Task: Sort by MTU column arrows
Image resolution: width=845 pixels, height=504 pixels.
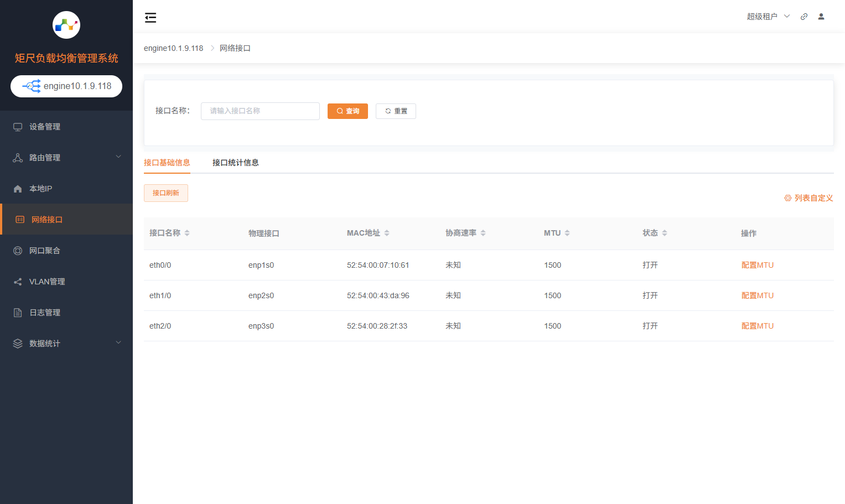Action: [x=567, y=233]
